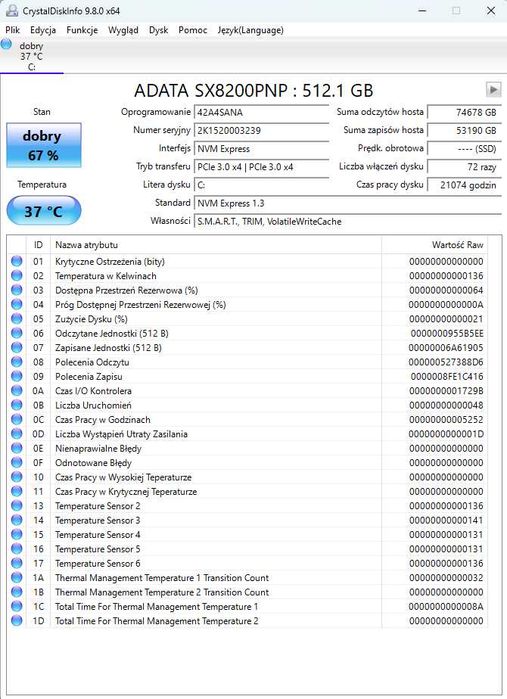
Task: Click status orb for Dostępna Przestrzeń Rezerwowa row
Action: click(16, 290)
